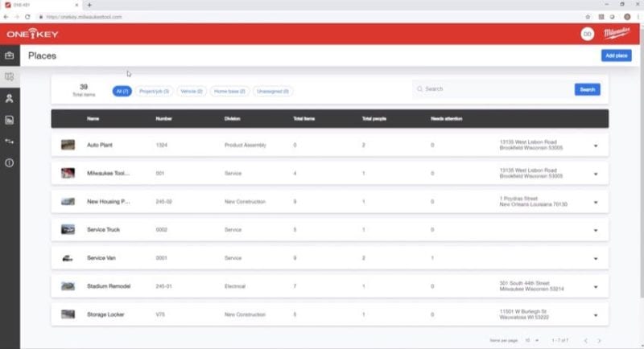Expand the Auto Plant row arrow
Image resolution: width=644 pixels, height=349 pixels.
(596, 146)
